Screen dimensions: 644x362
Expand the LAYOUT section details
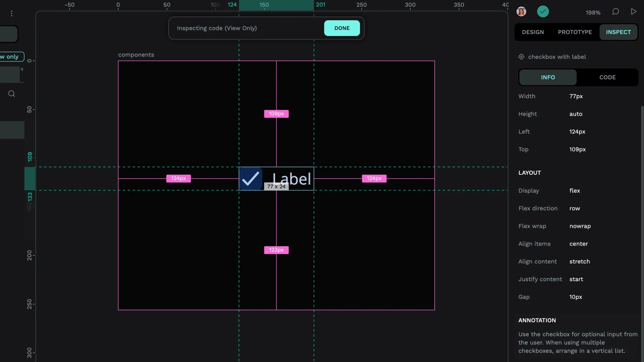(x=529, y=172)
